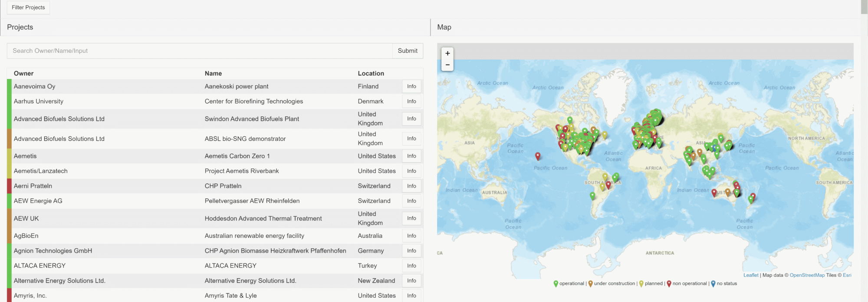Open Info for Aanekoski power plant
This screenshot has width=868, height=302.
point(411,87)
